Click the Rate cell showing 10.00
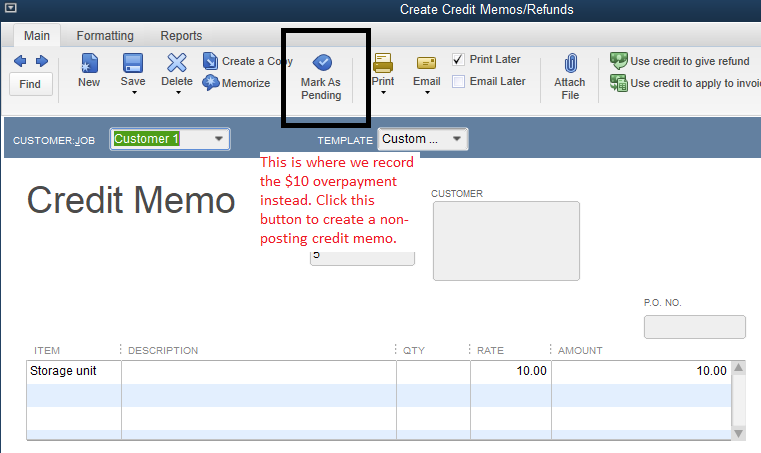Viewport: 761px width, 453px height. click(511, 371)
